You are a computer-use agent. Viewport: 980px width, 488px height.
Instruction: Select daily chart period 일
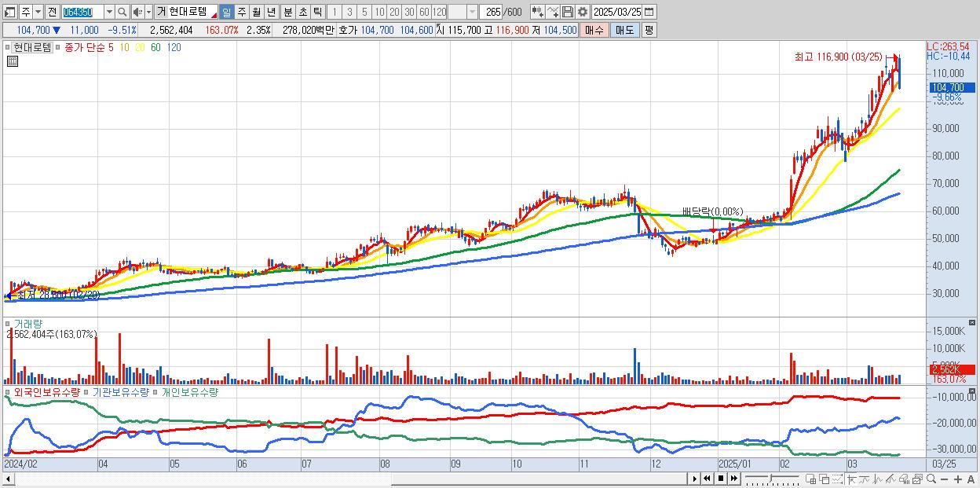(x=226, y=12)
